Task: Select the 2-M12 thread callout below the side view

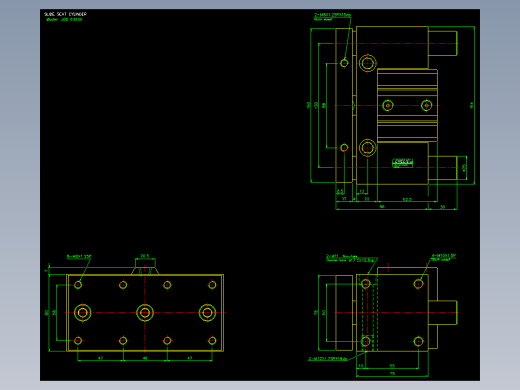Action: (x=328, y=359)
